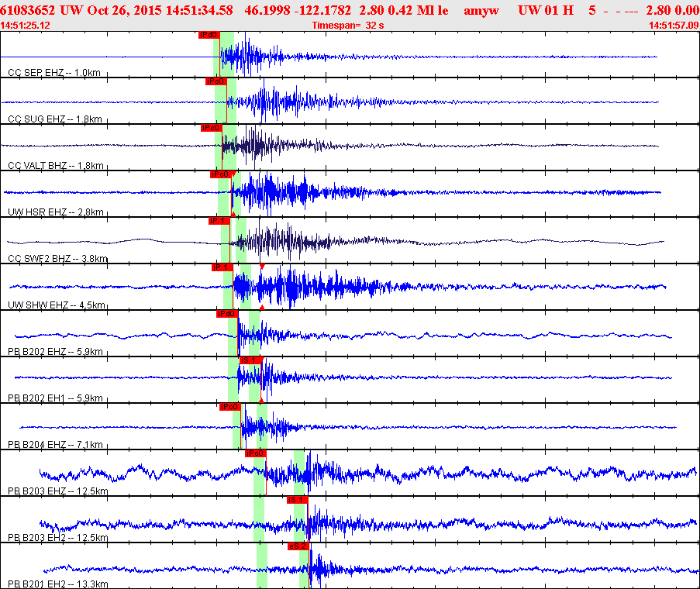The width and height of the screenshot is (700, 589).
Task: Click the Timespan= 32 s label
Action: [x=348, y=25]
